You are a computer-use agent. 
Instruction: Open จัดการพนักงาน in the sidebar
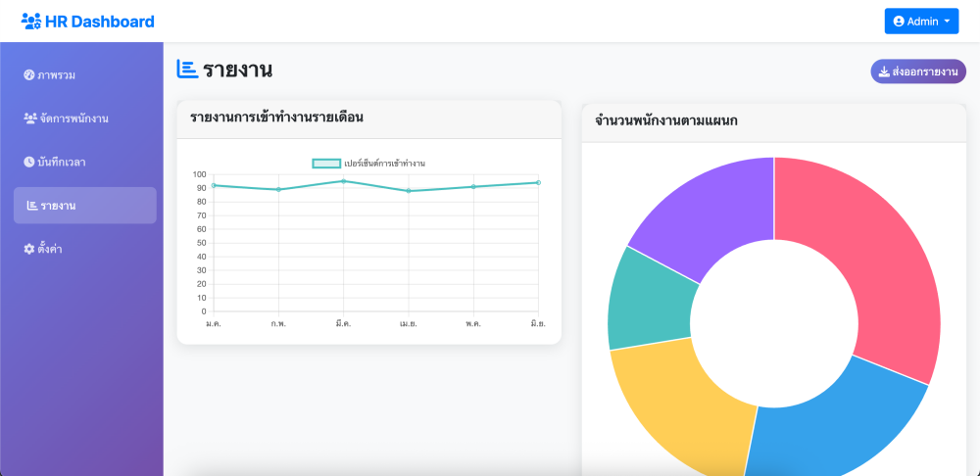click(x=85, y=119)
